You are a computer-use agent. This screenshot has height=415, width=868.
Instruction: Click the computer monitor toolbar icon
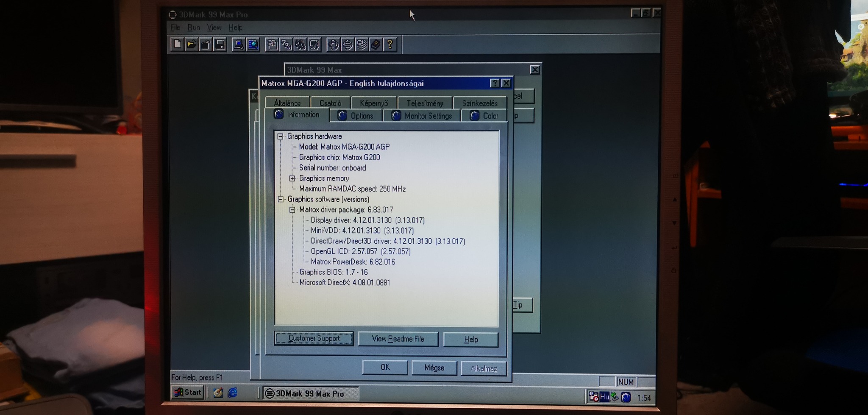(x=239, y=45)
